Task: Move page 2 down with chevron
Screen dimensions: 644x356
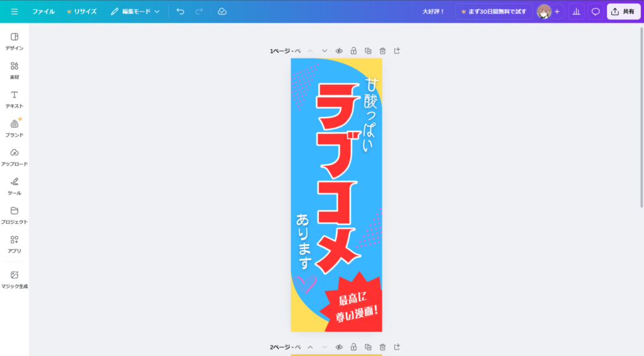Action: 325,347
